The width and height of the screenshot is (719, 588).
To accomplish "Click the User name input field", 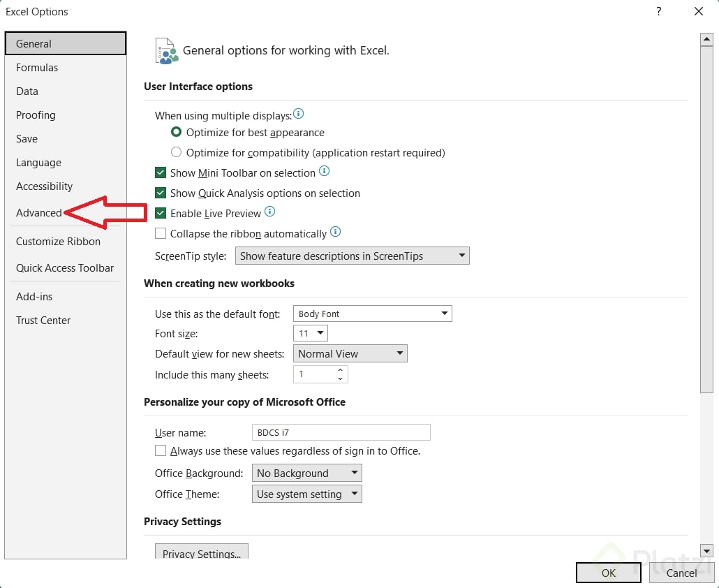I will [341, 432].
